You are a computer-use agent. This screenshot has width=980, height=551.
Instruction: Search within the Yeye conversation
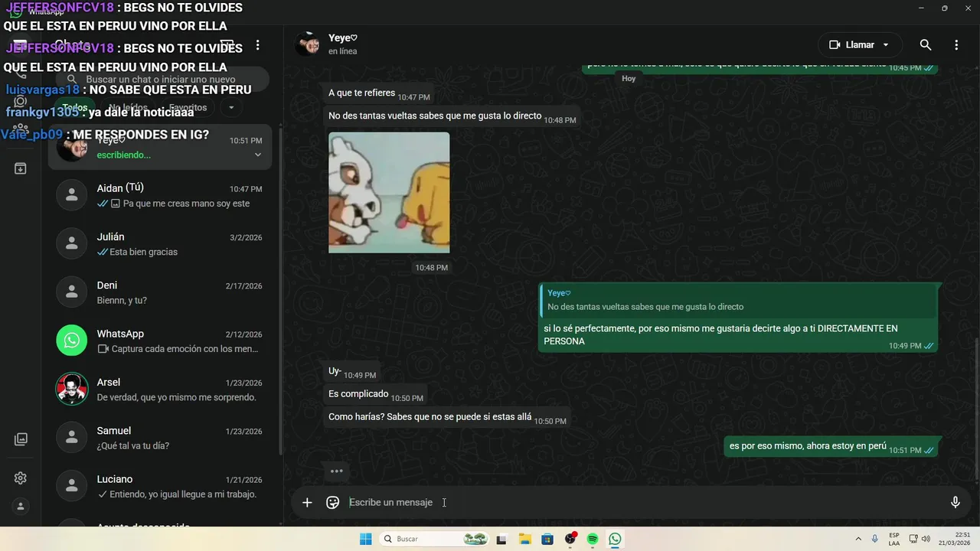coord(926,45)
